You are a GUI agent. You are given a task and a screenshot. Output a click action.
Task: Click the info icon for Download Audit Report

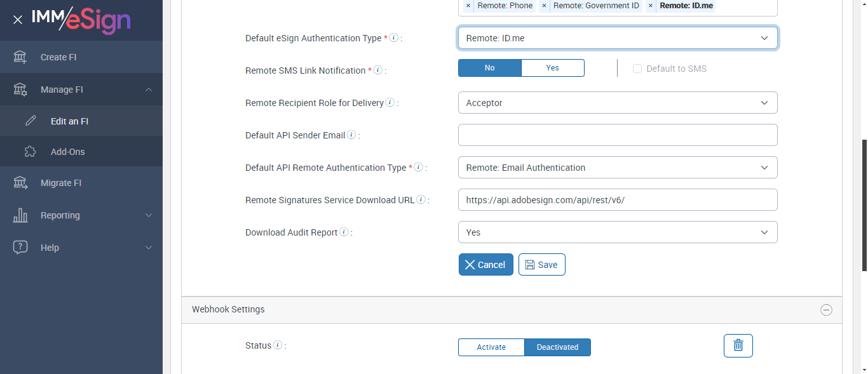(344, 232)
